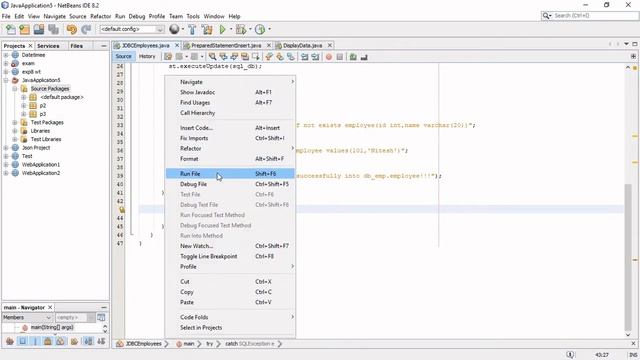Toggle Rectangular Selection in editor toolbar
This screenshot has width=640, height=360.
(x=256, y=57)
